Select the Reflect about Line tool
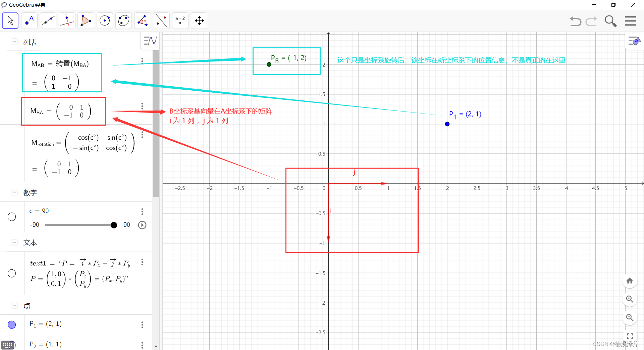Image resolution: width=644 pixels, height=350 pixels. click(161, 20)
